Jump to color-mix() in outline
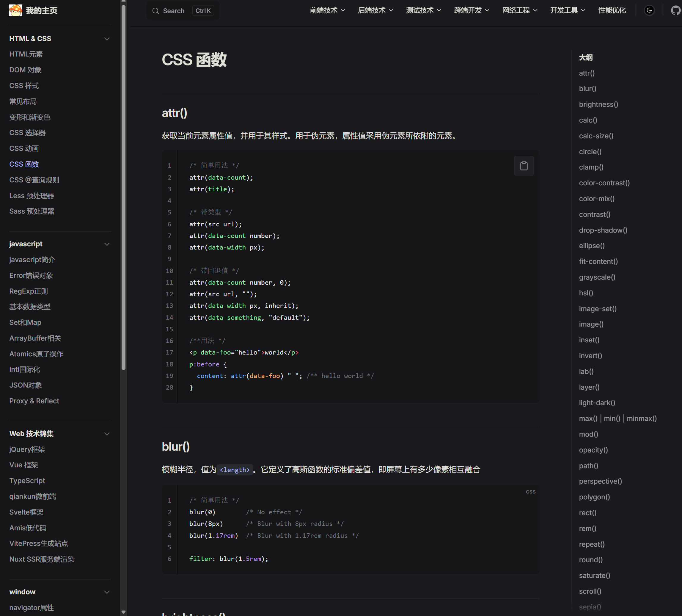Screen dimensions: 682x616 597,199
